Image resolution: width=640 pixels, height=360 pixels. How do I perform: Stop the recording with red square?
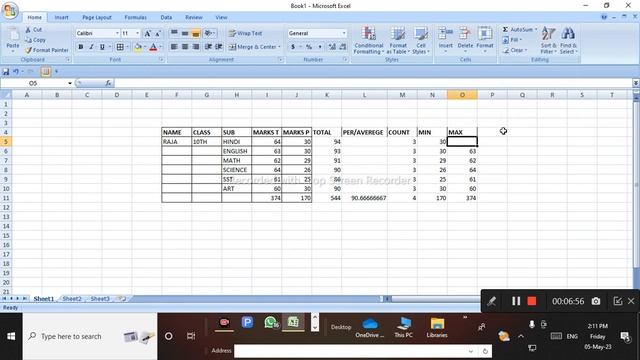point(531,301)
